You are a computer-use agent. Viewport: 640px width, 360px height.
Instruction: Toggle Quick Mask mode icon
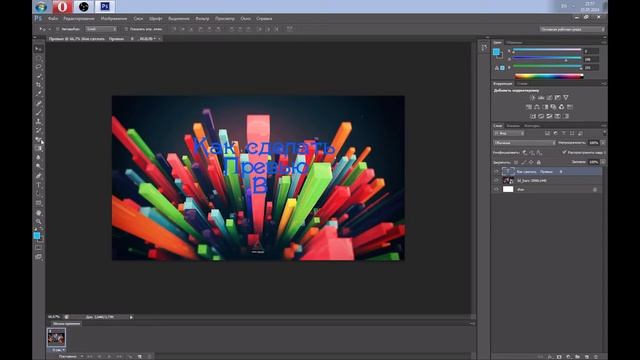tap(38, 248)
